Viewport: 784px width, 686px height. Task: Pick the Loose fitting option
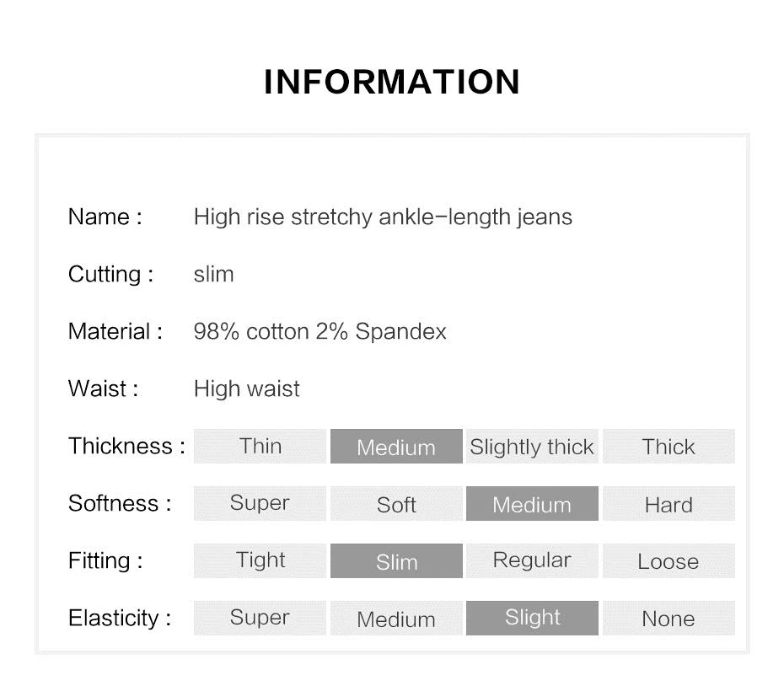(669, 560)
